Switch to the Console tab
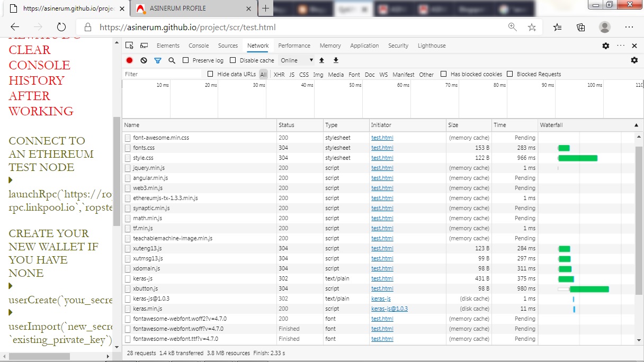644x362 pixels. (x=199, y=46)
